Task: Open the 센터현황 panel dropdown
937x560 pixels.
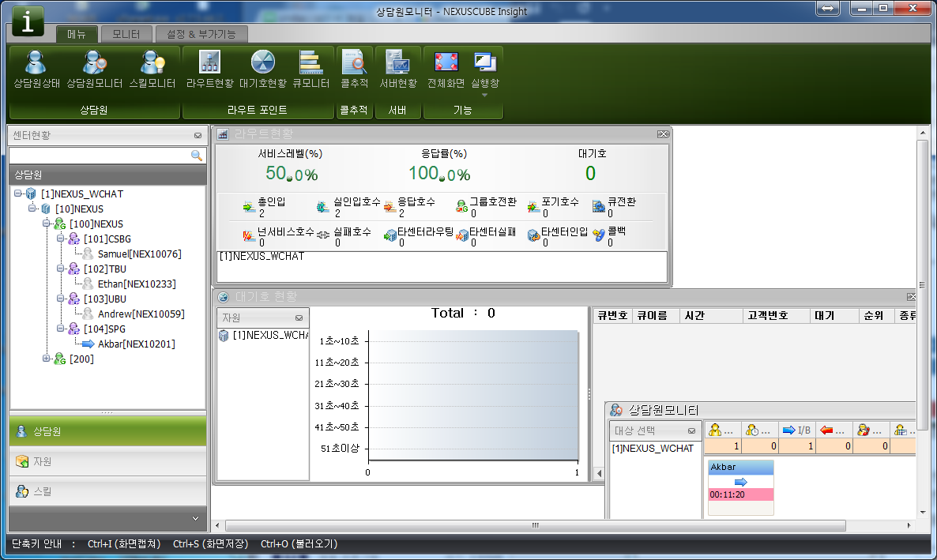Action: click(198, 136)
